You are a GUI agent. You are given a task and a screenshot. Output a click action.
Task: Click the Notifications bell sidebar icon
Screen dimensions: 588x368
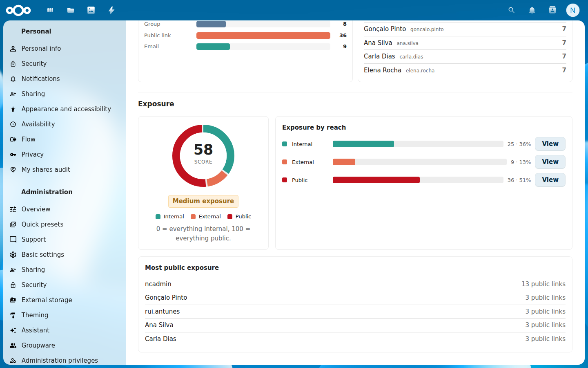tap(13, 79)
